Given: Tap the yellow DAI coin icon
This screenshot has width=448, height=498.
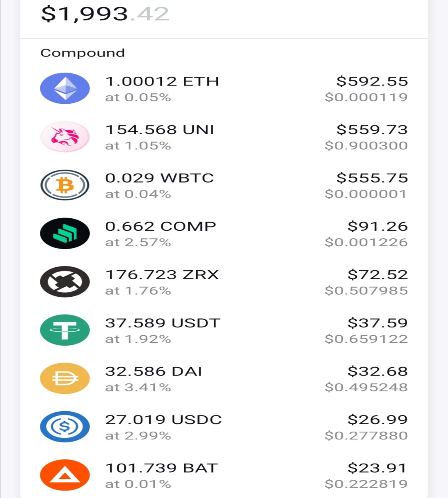Looking at the screenshot, I should point(65,378).
